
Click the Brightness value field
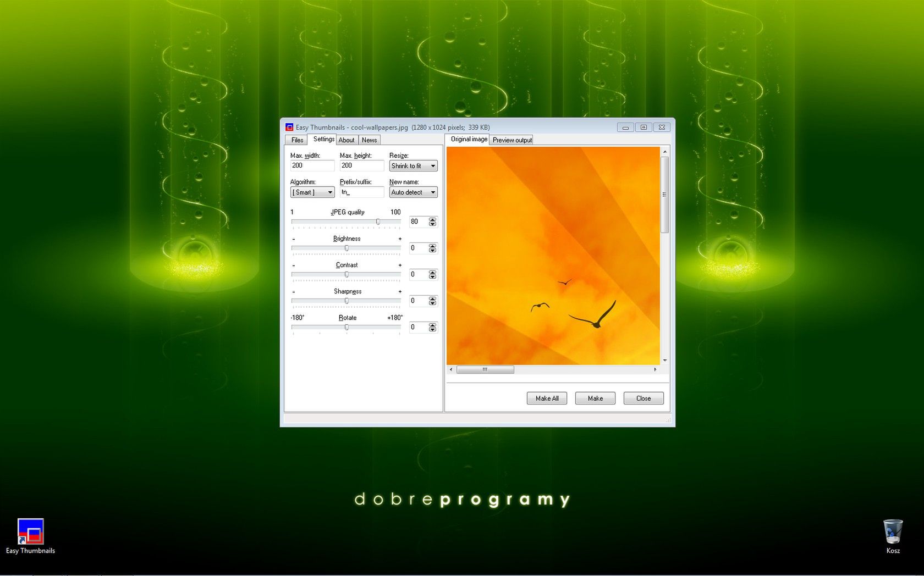[419, 248]
